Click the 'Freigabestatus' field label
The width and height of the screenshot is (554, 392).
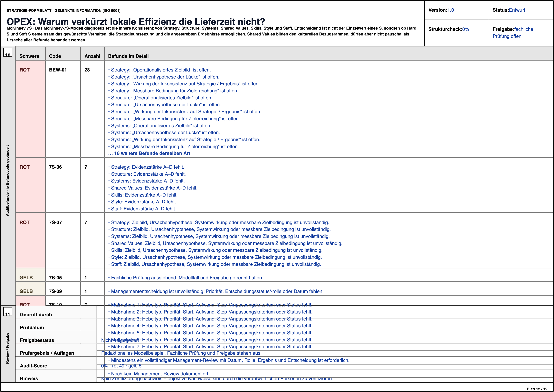click(x=37, y=340)
